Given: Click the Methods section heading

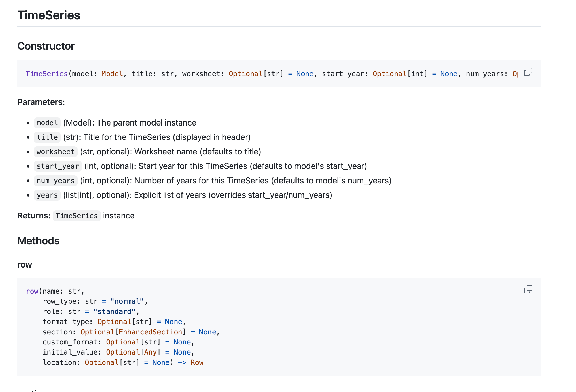Looking at the screenshot, I should tap(38, 241).
